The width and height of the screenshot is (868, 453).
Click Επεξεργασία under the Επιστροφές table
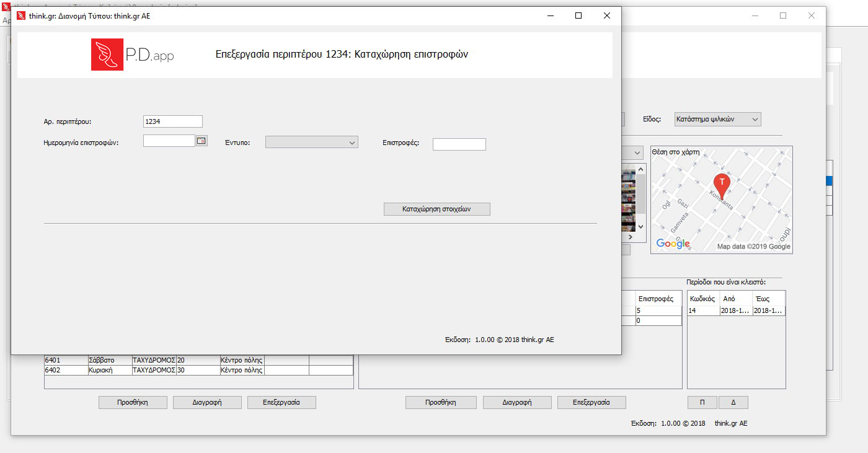[591, 402]
